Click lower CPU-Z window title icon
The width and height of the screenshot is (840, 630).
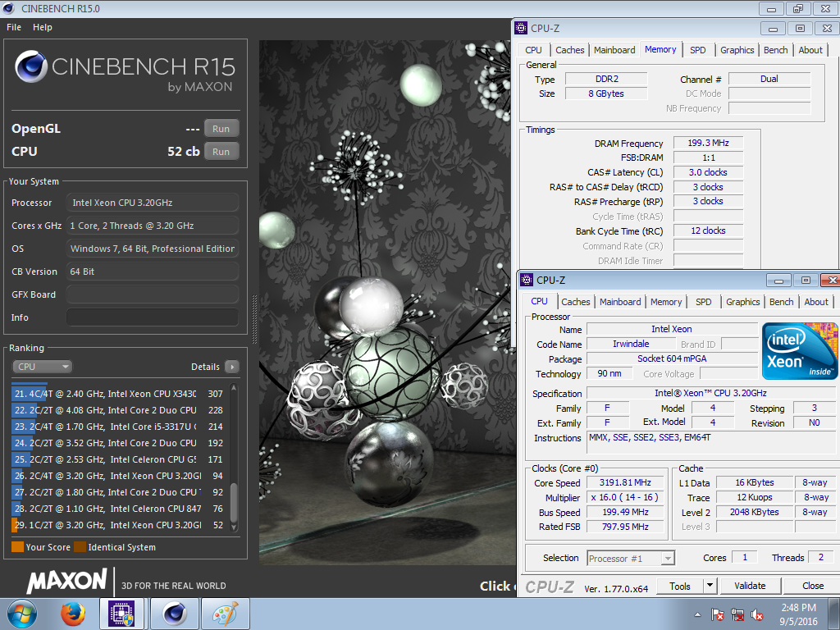(527, 280)
